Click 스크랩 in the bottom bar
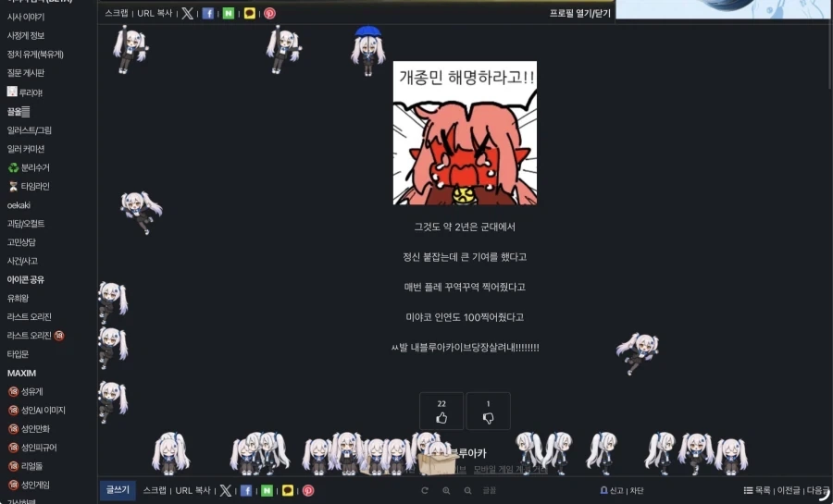The height and width of the screenshot is (504, 833). coord(155,490)
